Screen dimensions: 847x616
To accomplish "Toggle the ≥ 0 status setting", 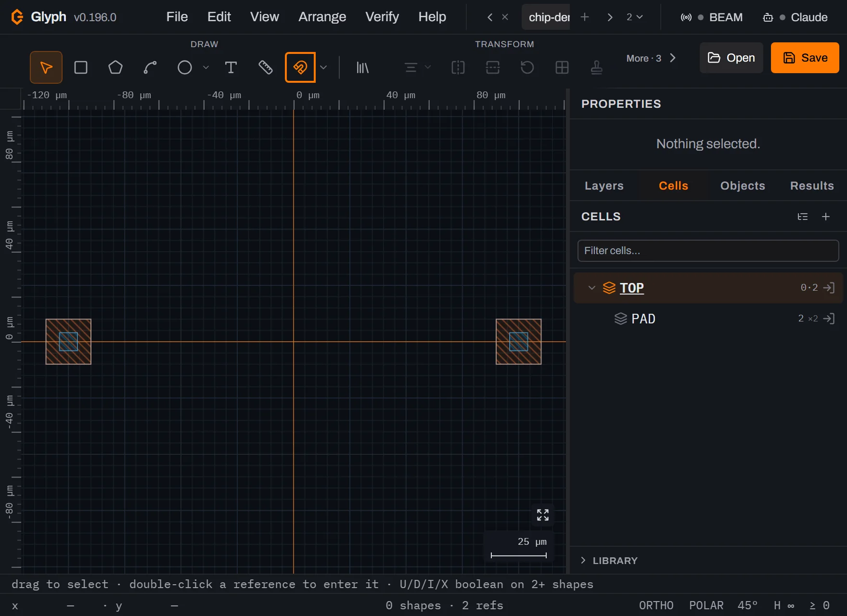I will click(820, 605).
